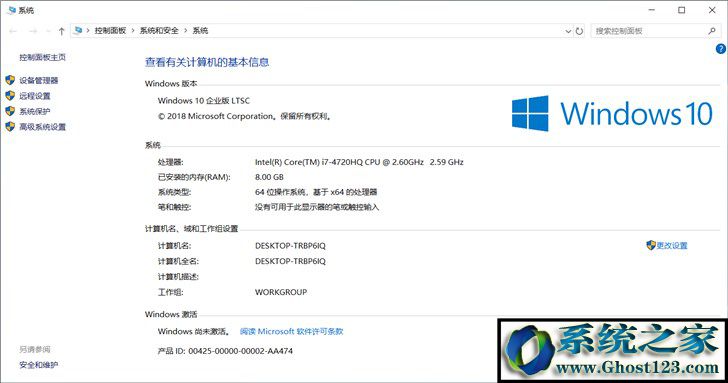
Task: Select the 8.00 GB RAM value
Action: coord(269,177)
